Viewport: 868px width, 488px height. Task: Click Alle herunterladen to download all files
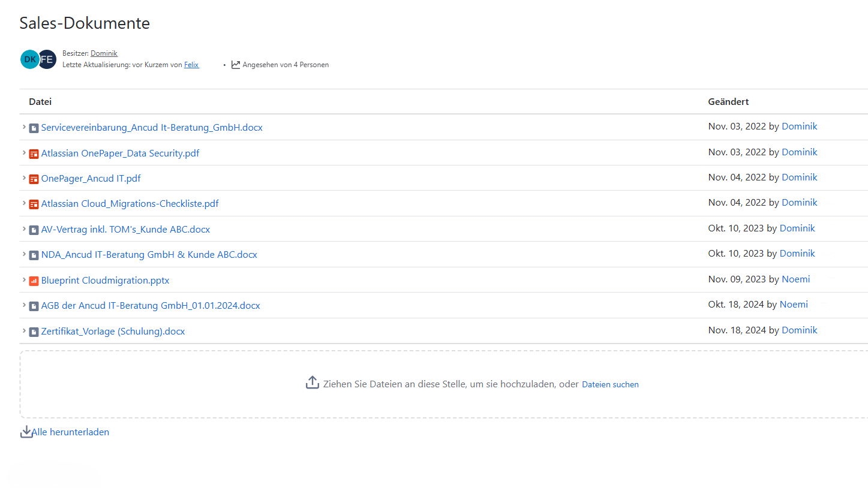click(x=70, y=432)
